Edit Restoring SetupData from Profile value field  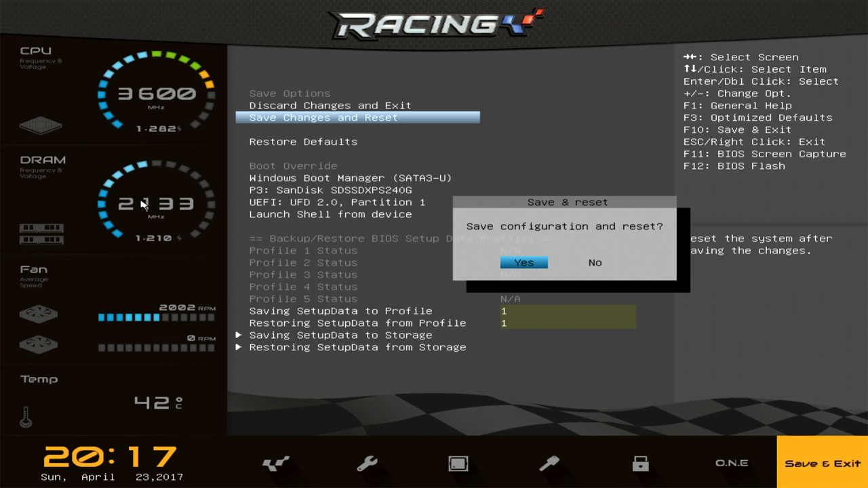[568, 323]
